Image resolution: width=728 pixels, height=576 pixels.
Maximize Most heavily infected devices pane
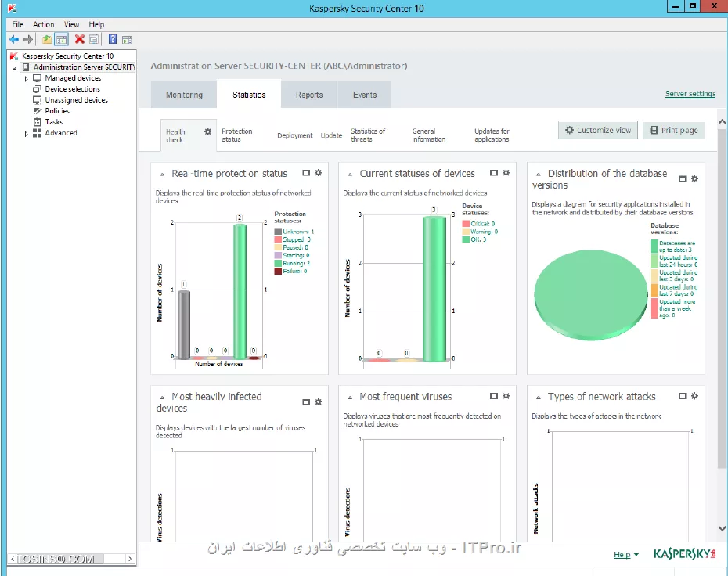click(x=306, y=402)
